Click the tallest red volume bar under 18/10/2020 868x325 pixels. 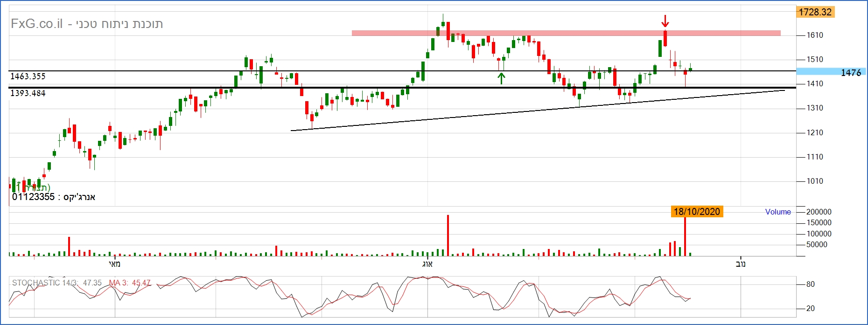tap(685, 236)
